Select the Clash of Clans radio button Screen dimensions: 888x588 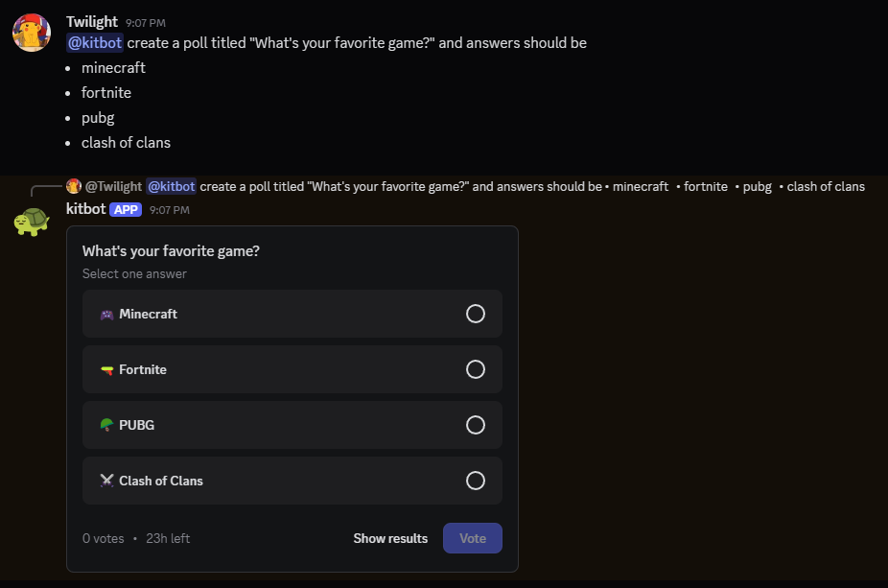(476, 481)
